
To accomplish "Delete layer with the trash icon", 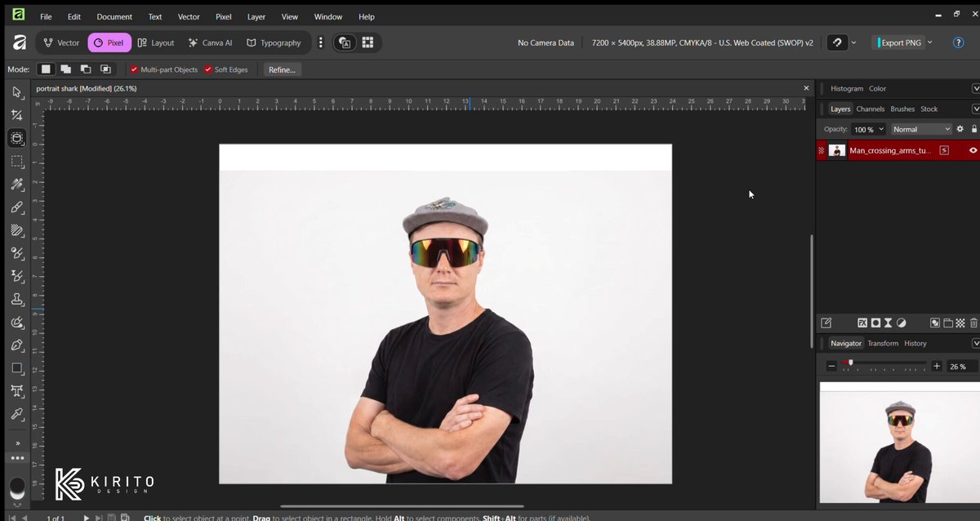I will point(973,323).
